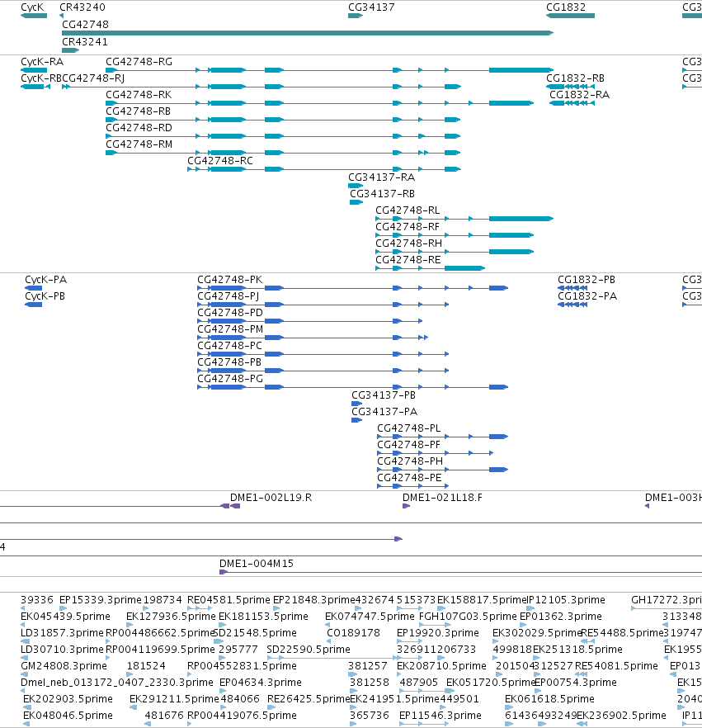Select the CG1832 gene bar
The image size is (702, 728).
pyautogui.click(x=571, y=16)
